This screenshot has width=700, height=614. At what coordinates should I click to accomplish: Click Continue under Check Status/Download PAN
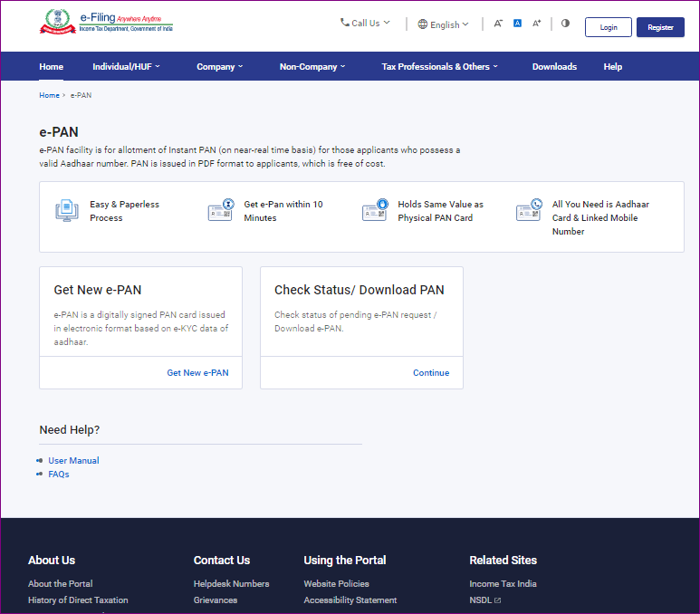tap(431, 373)
